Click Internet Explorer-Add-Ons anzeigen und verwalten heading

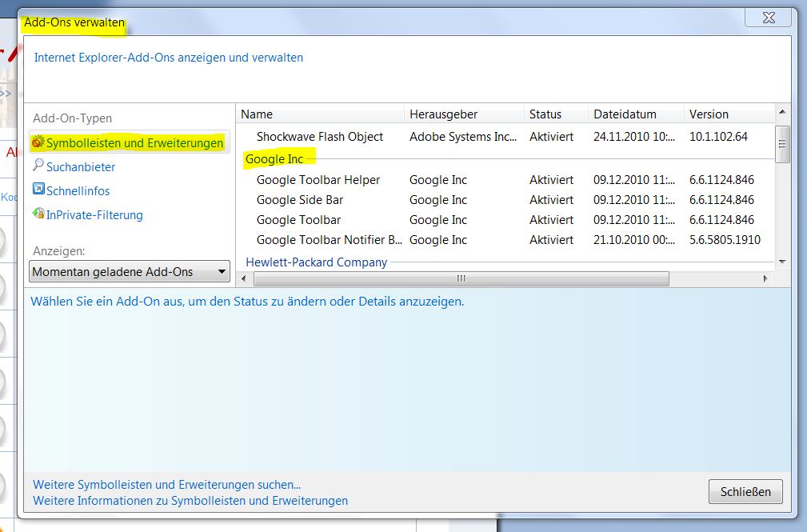(x=168, y=58)
